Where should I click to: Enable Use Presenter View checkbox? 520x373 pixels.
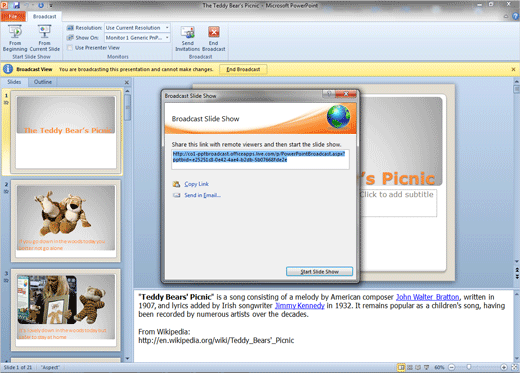[70, 48]
